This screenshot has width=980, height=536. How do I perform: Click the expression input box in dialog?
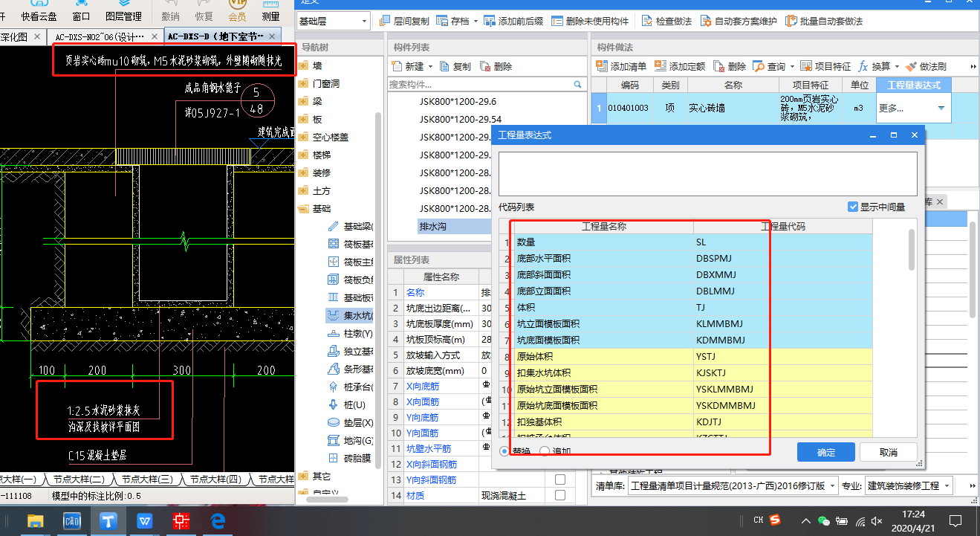pos(707,174)
